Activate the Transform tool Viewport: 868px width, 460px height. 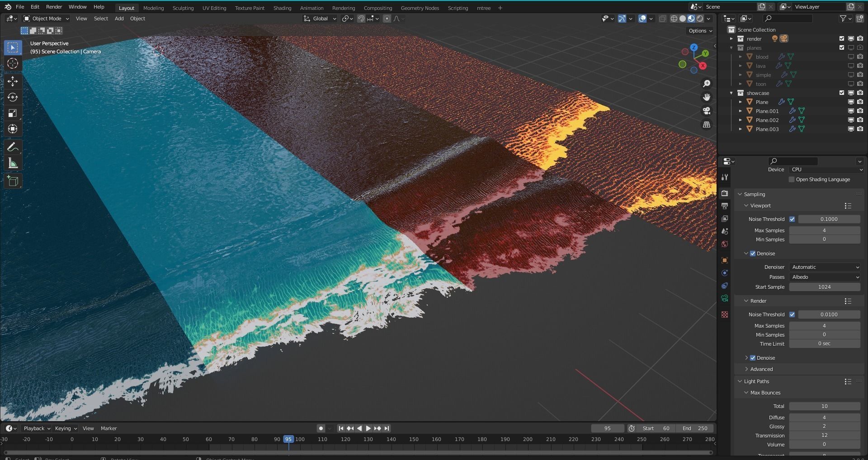13,129
